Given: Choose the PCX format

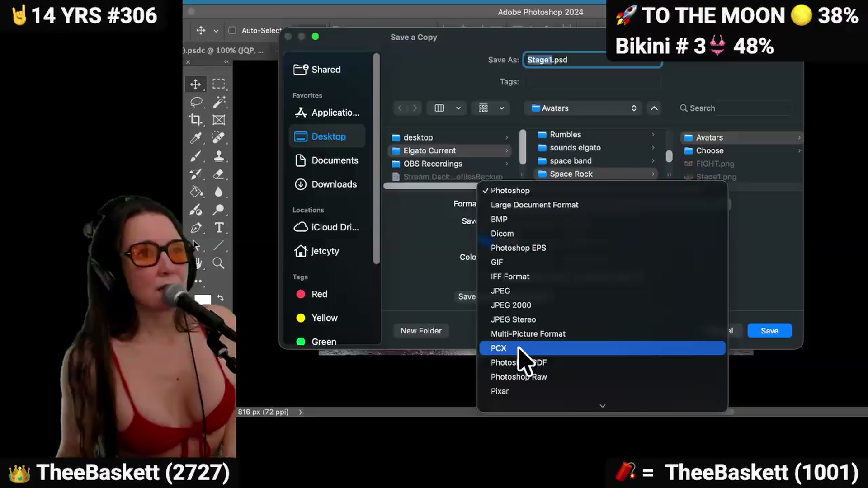Looking at the screenshot, I should (x=602, y=348).
